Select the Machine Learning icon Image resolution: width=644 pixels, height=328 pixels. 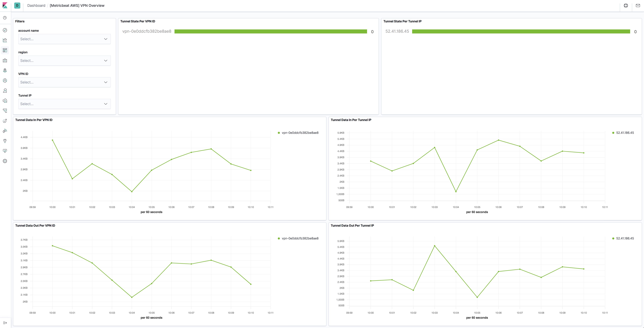pyautogui.click(x=5, y=80)
